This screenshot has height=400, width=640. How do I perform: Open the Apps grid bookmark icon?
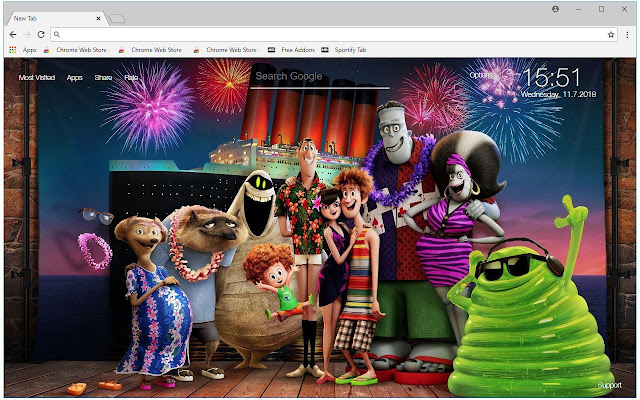point(13,50)
